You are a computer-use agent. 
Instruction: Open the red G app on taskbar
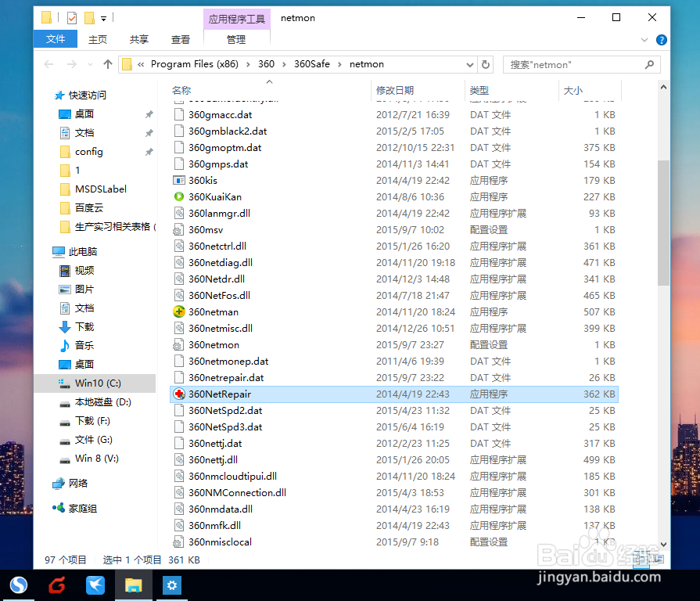point(57,585)
